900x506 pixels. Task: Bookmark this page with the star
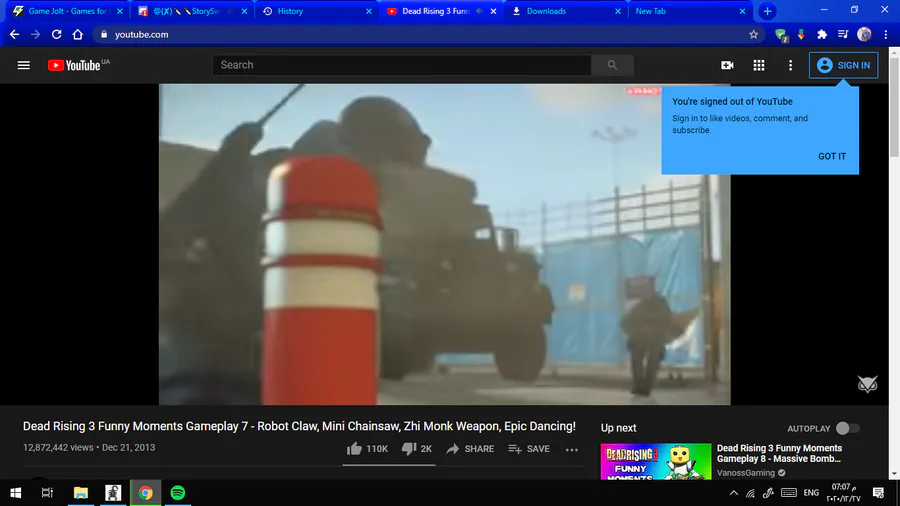(x=753, y=34)
